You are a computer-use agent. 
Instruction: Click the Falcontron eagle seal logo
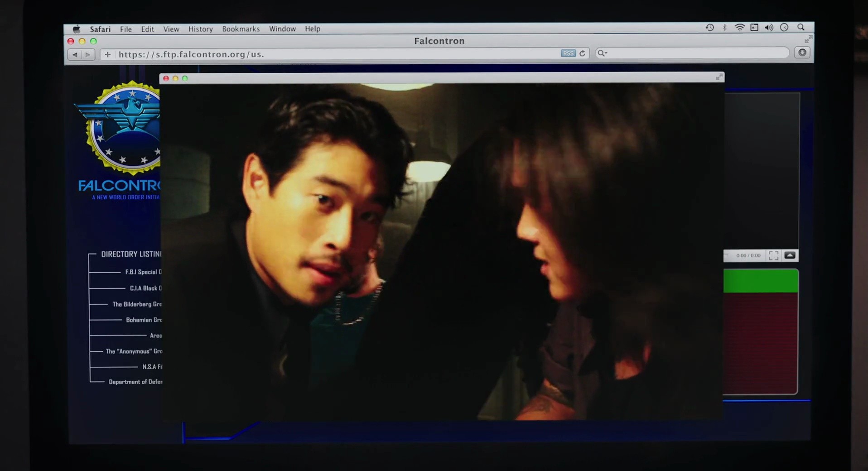tap(118, 128)
